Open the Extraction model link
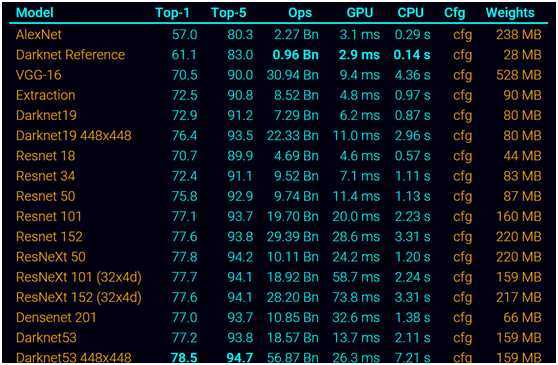The height and width of the screenshot is (365, 558). [x=46, y=95]
